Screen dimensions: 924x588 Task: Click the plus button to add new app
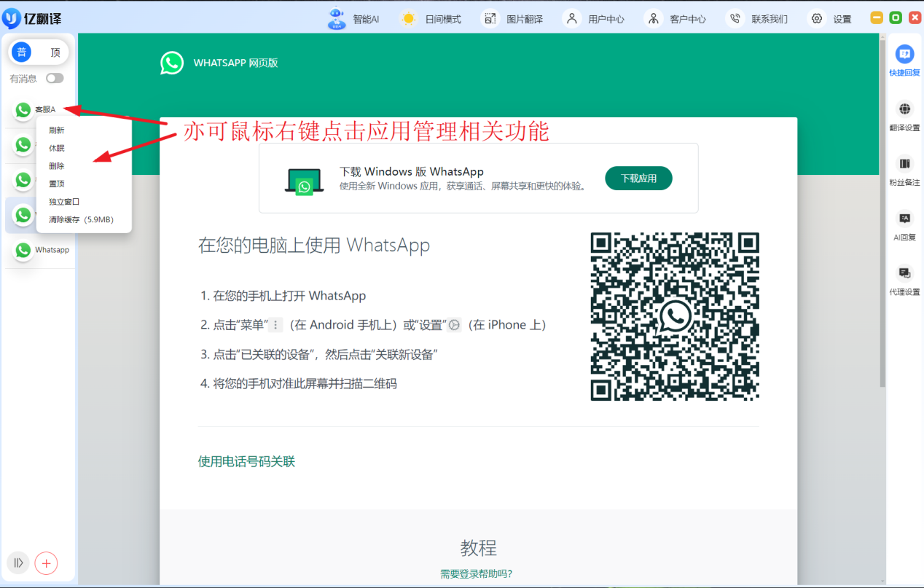coord(46,563)
